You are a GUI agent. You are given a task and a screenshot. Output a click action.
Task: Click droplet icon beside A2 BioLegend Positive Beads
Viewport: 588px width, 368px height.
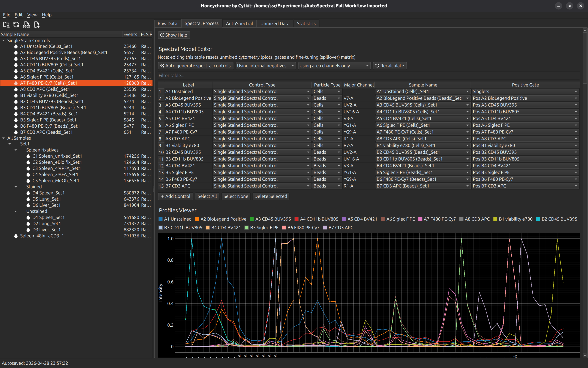(16, 52)
